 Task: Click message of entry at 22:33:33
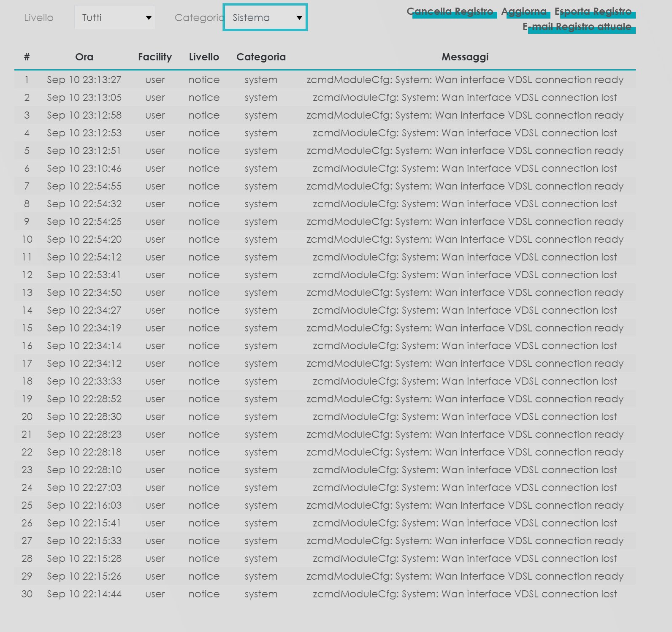465,381
